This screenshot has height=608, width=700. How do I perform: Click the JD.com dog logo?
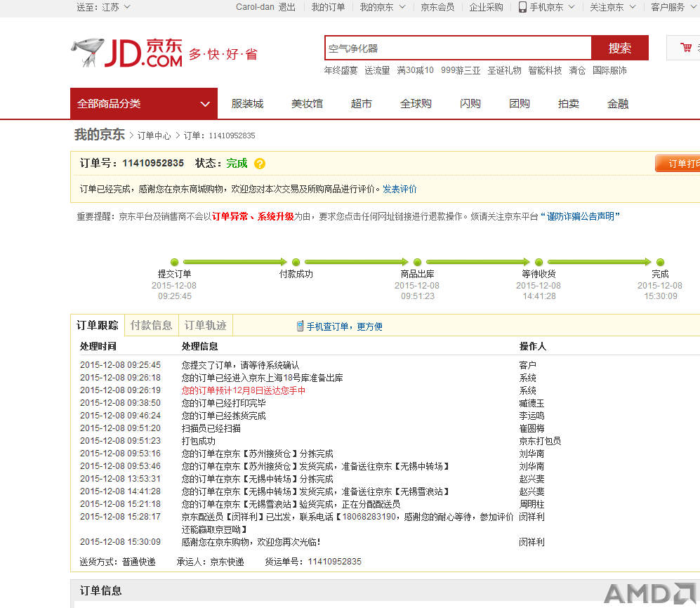127,53
